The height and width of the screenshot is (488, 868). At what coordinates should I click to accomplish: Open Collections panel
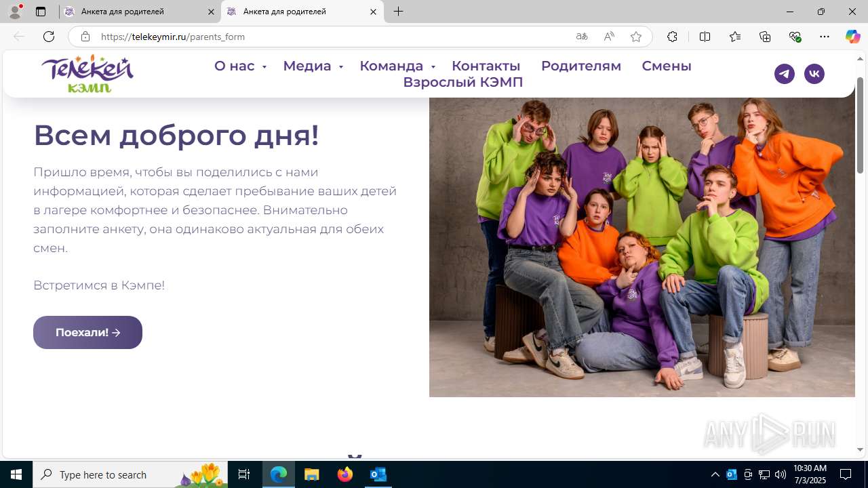[x=765, y=37]
